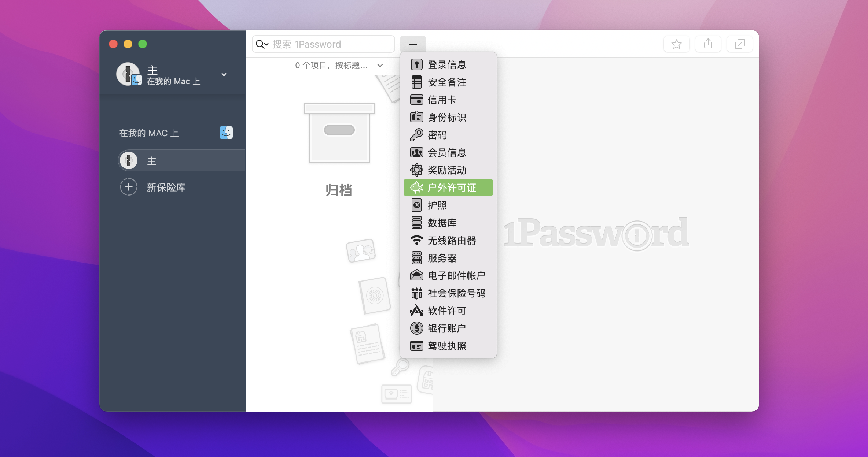Screen dimensions: 868x457
Task: Select 登录信息 from the new item menu
Action: coord(448,65)
